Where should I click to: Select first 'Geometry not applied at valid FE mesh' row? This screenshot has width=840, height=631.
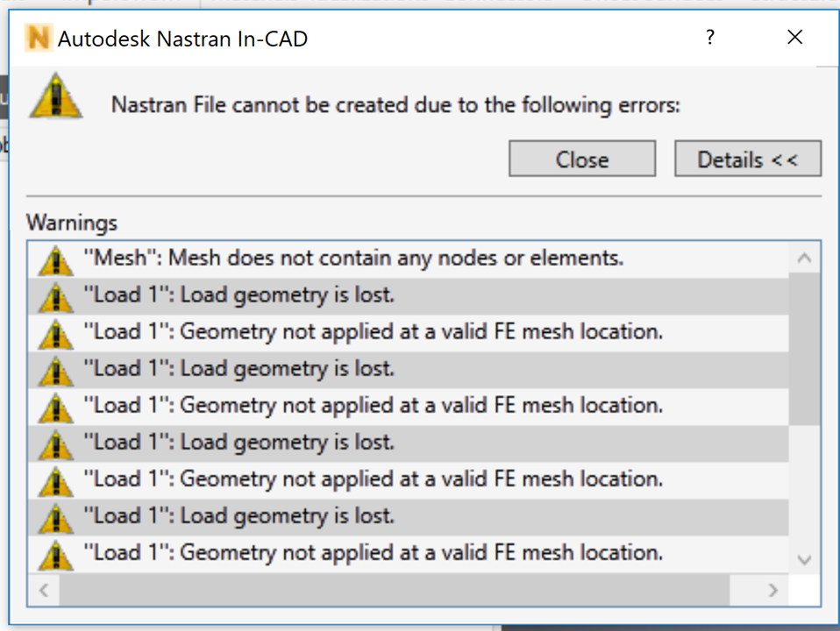[x=373, y=332]
